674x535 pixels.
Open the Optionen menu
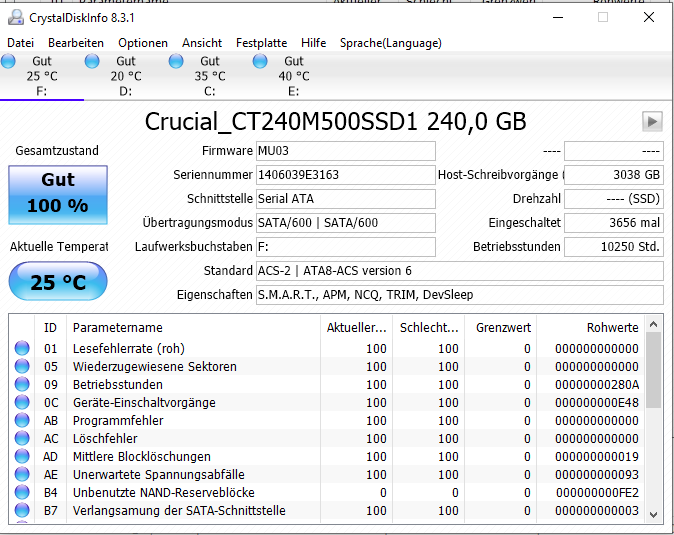143,43
